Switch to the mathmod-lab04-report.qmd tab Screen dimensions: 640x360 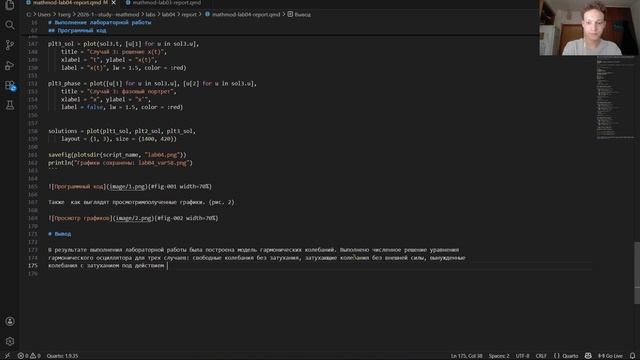pos(67,3)
